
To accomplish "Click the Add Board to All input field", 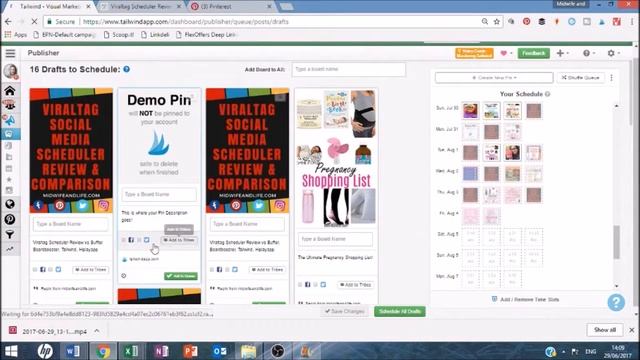I will (349, 69).
